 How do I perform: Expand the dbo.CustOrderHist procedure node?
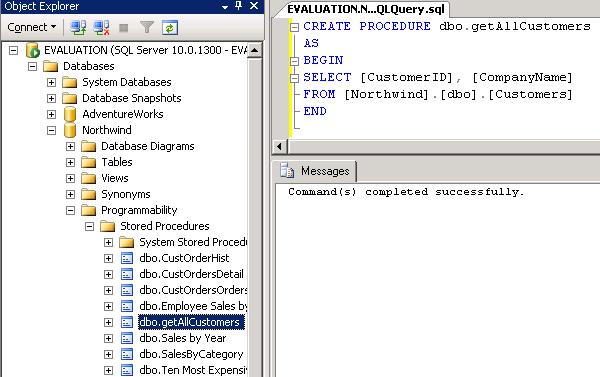109,258
